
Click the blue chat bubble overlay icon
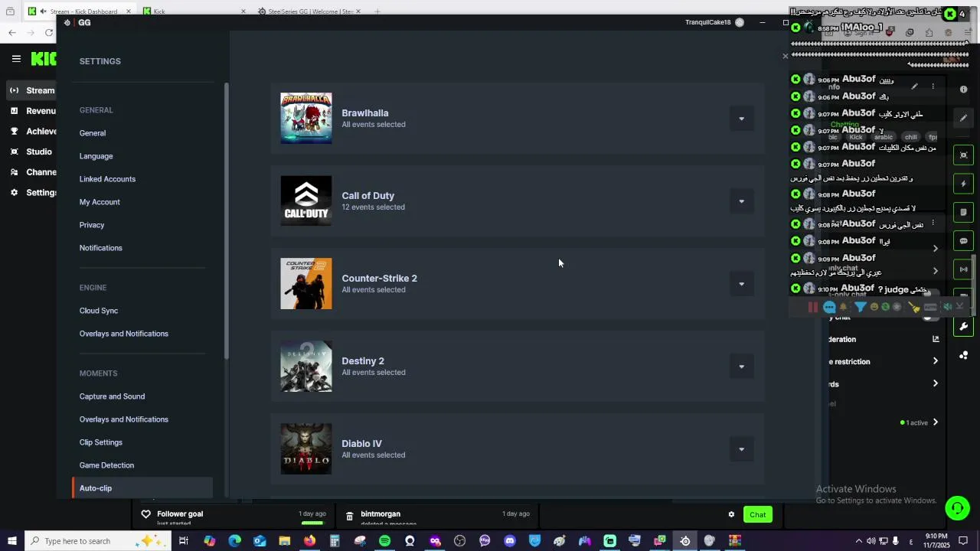coord(829,308)
